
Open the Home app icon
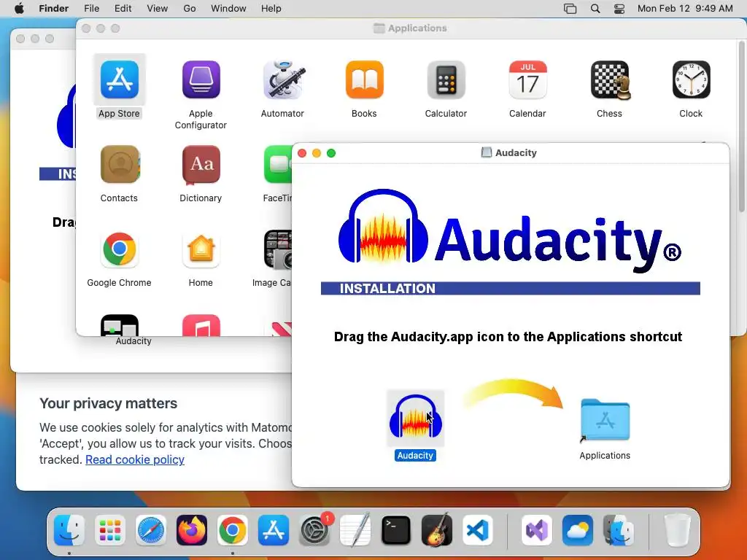[201, 249]
